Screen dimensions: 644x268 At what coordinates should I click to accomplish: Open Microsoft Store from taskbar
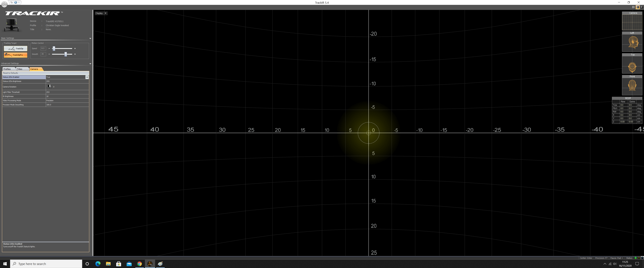point(119,264)
